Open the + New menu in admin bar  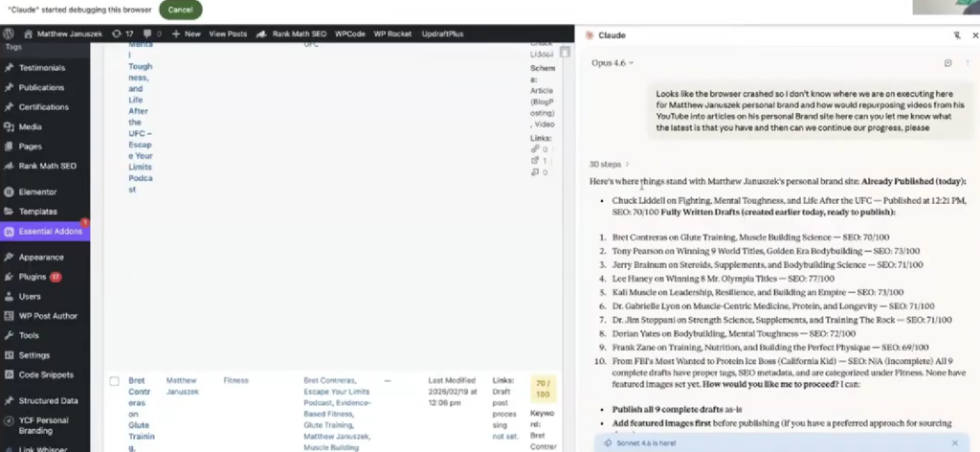coord(187,34)
